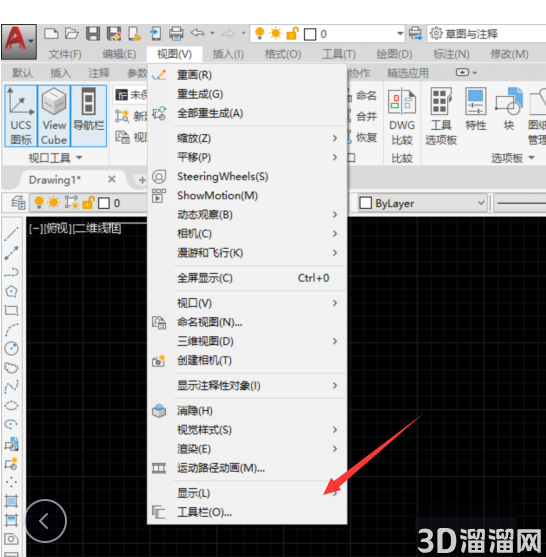
Task: Select the Polygon tool
Action: (x=11, y=291)
